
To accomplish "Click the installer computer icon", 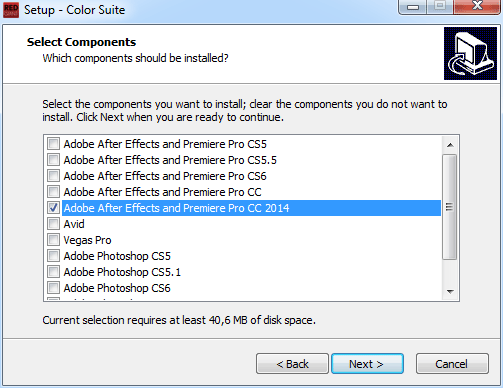I will pyautogui.click(x=470, y=53).
